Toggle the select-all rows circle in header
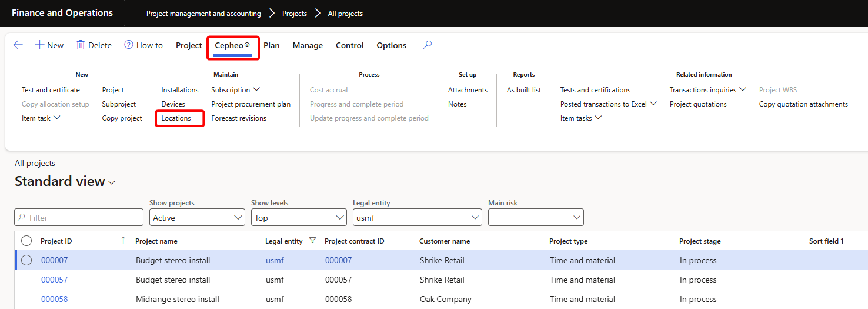 click(26, 241)
